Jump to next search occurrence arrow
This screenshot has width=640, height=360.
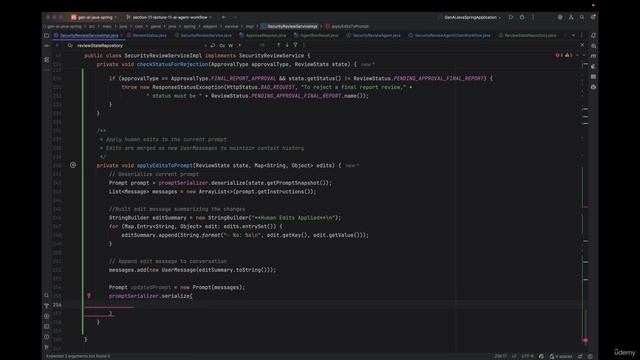pos(287,45)
